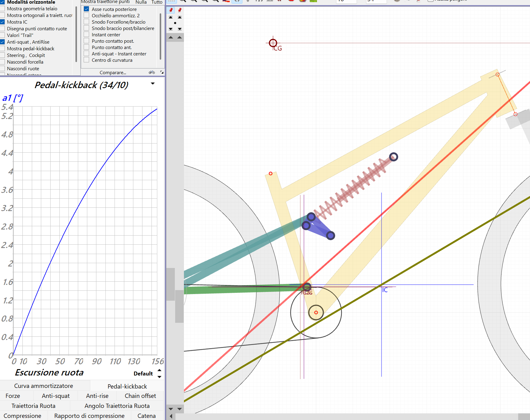Click the unhighlighted second red pushpin icon
This screenshot has height=420, width=530.
pos(180,10)
